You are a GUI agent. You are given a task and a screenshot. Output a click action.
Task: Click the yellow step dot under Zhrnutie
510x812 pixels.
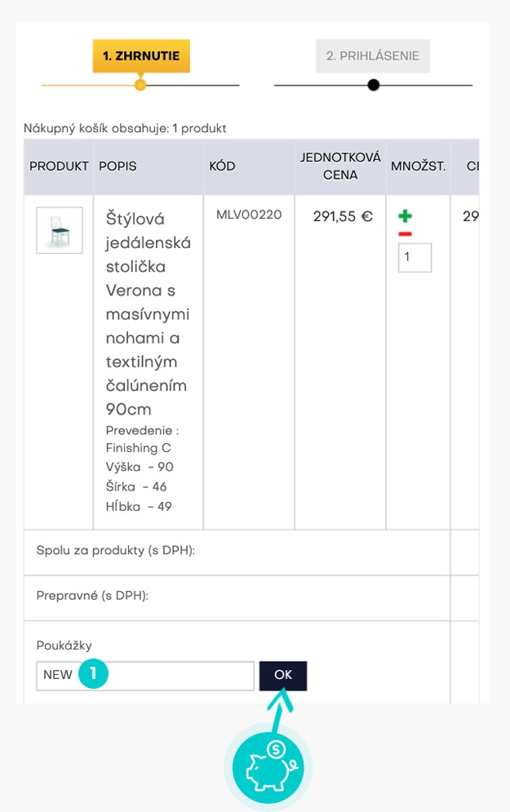[140, 85]
